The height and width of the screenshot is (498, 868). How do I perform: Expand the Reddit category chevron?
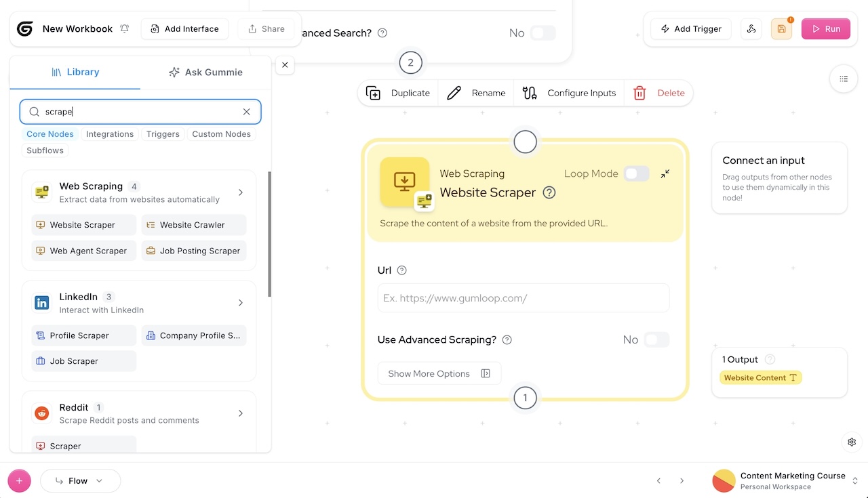[241, 413]
